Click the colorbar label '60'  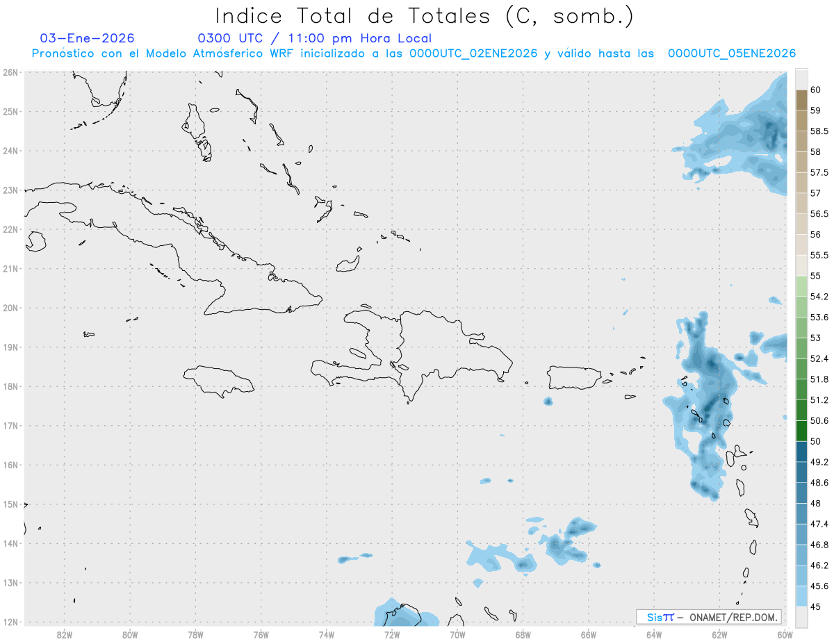click(815, 90)
